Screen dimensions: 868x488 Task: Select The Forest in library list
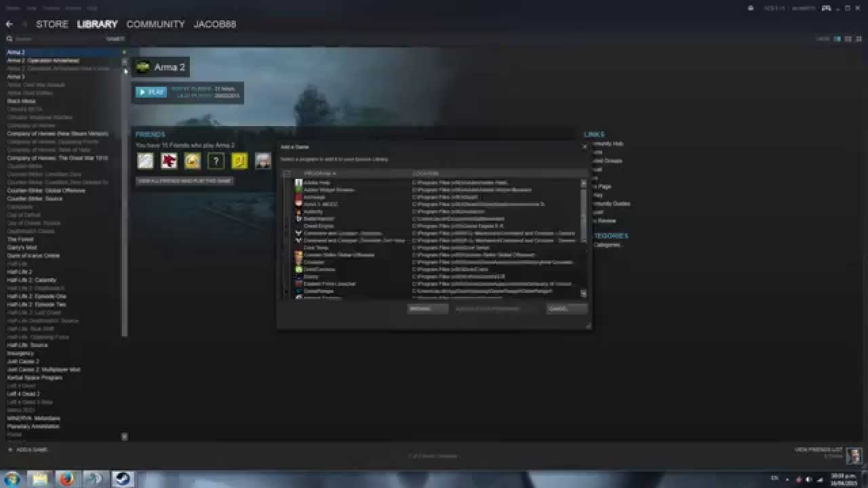pos(20,239)
